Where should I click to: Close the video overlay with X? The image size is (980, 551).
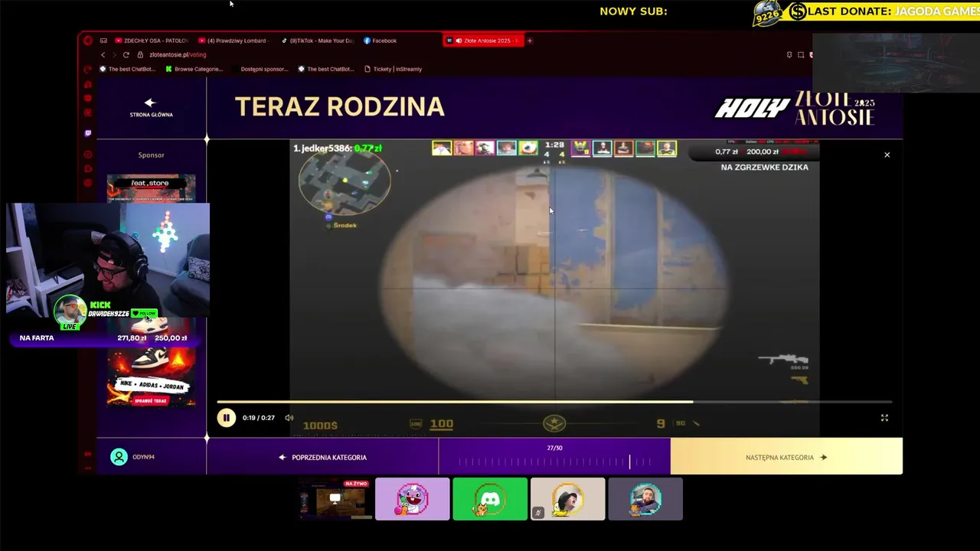click(887, 155)
